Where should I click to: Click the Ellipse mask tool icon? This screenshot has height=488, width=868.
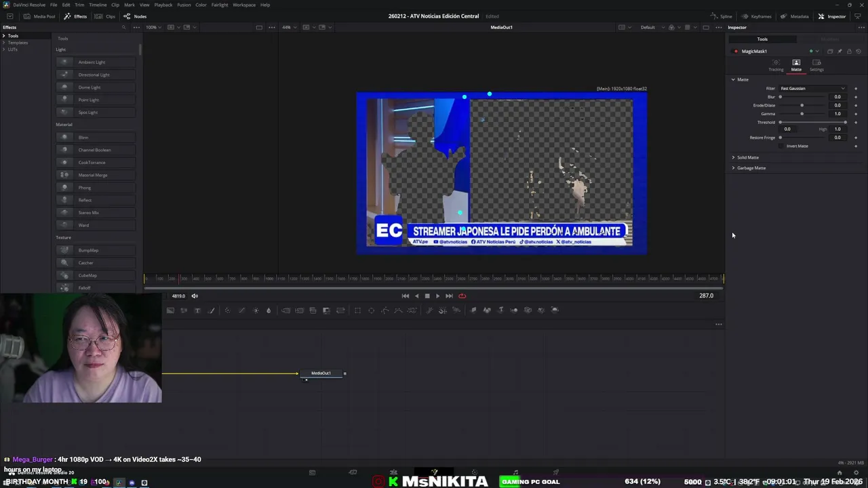pyautogui.click(x=371, y=310)
